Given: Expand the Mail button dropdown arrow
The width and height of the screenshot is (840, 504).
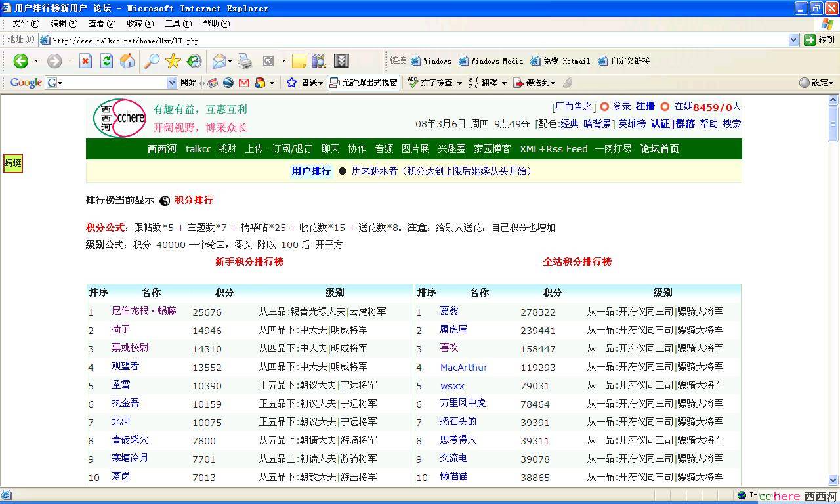Looking at the screenshot, I should [x=231, y=61].
